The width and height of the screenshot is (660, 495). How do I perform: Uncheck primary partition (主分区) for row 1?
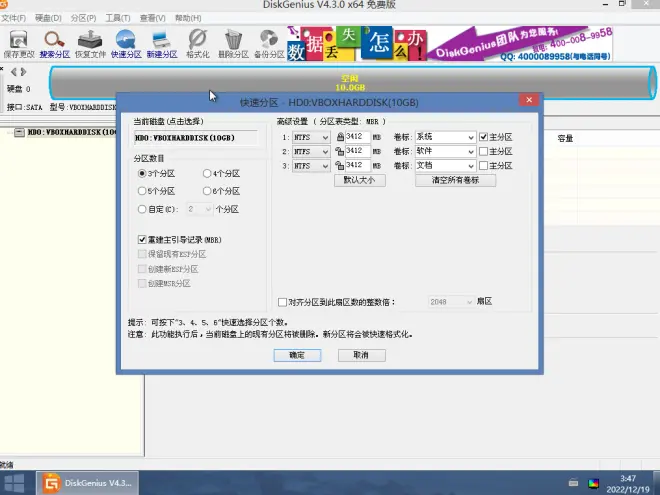pyautogui.click(x=484, y=137)
